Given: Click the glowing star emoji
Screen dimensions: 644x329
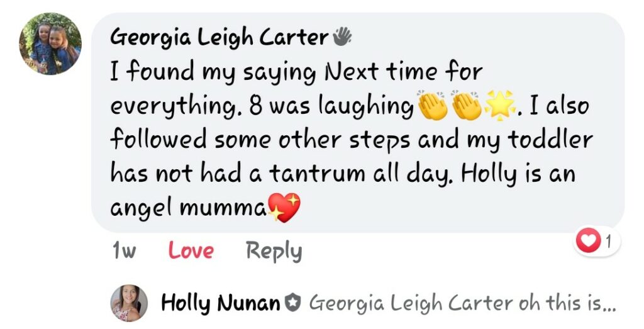Looking at the screenshot, I should coord(500,106).
